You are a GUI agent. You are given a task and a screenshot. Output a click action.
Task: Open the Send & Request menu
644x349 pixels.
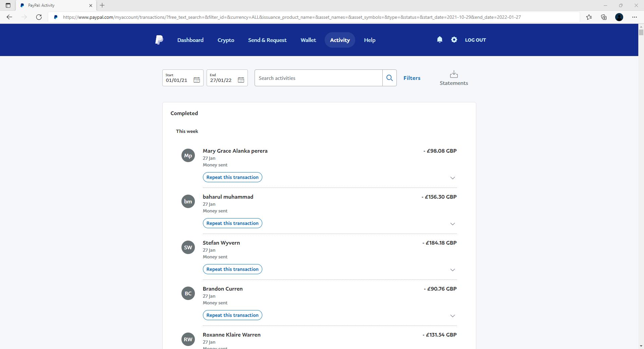point(267,40)
